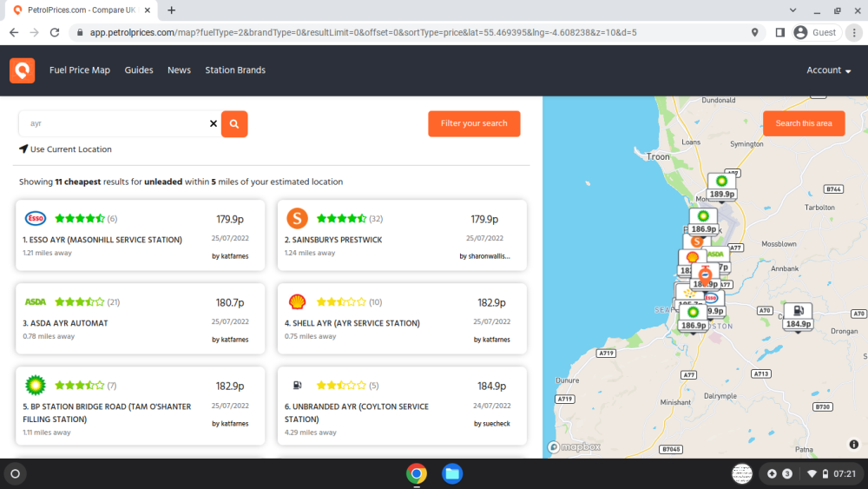Select southern BP 186.9p marker on map
The width and height of the screenshot is (868, 489).
point(693,319)
